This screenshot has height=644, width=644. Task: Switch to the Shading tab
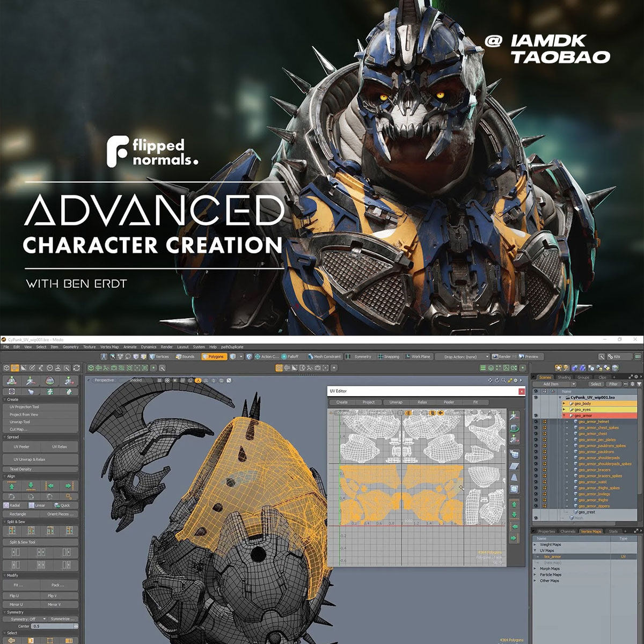click(564, 377)
